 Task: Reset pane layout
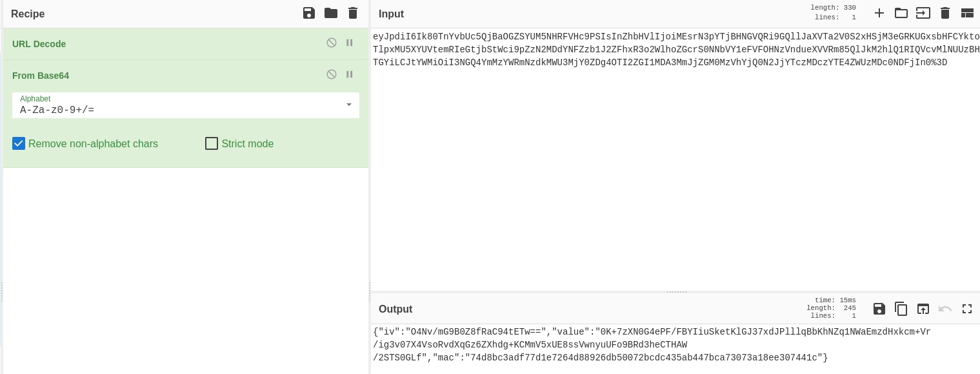(x=967, y=13)
